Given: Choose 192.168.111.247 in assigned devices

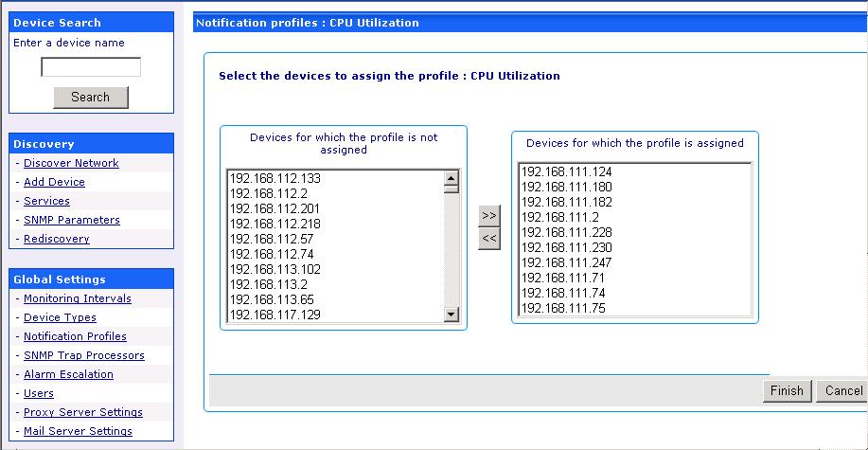Looking at the screenshot, I should click(567, 262).
